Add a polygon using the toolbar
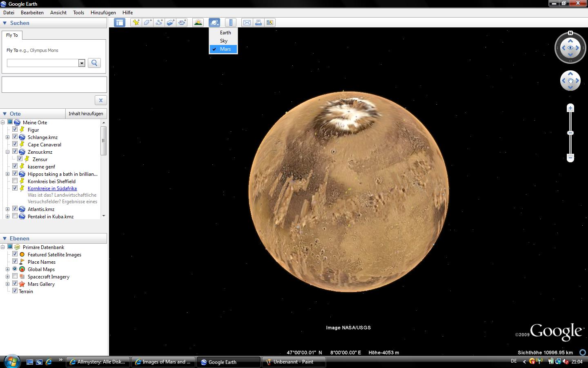Image resolution: width=588 pixels, height=368 pixels. pyautogui.click(x=147, y=22)
